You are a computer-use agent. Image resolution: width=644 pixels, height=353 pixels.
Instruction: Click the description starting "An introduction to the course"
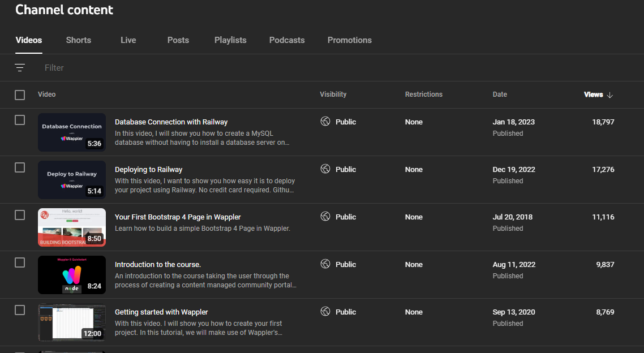[206, 281]
